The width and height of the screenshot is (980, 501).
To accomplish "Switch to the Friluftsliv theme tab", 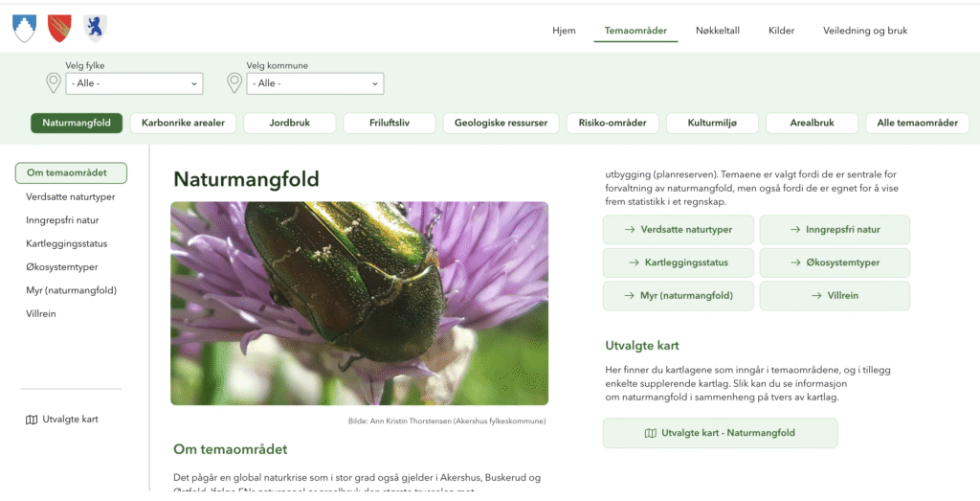I will click(390, 123).
